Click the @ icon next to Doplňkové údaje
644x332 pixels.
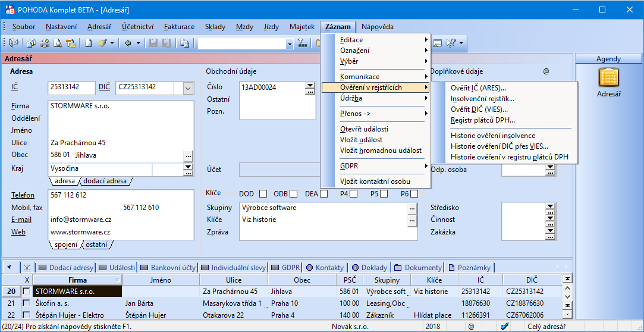pos(546,71)
